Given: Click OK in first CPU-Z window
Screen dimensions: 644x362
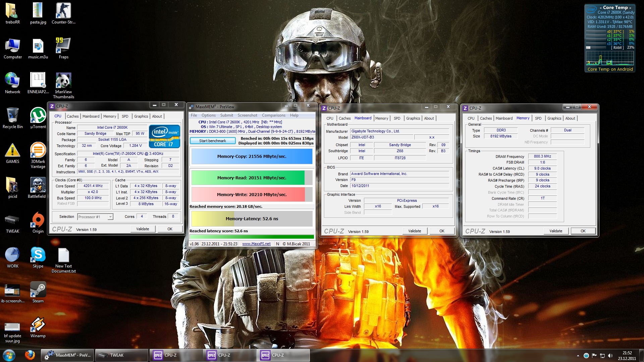Looking at the screenshot, I should click(170, 229).
